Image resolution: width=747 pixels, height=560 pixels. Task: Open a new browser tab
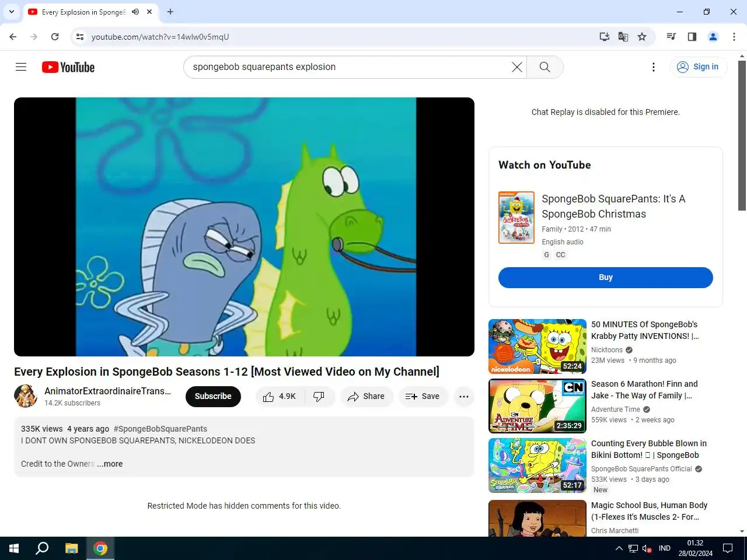click(170, 12)
